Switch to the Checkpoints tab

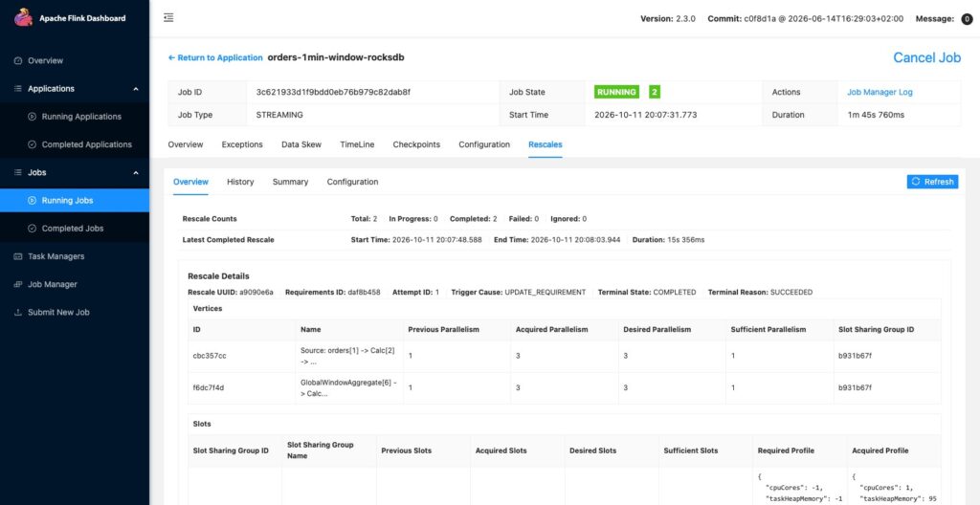416,144
